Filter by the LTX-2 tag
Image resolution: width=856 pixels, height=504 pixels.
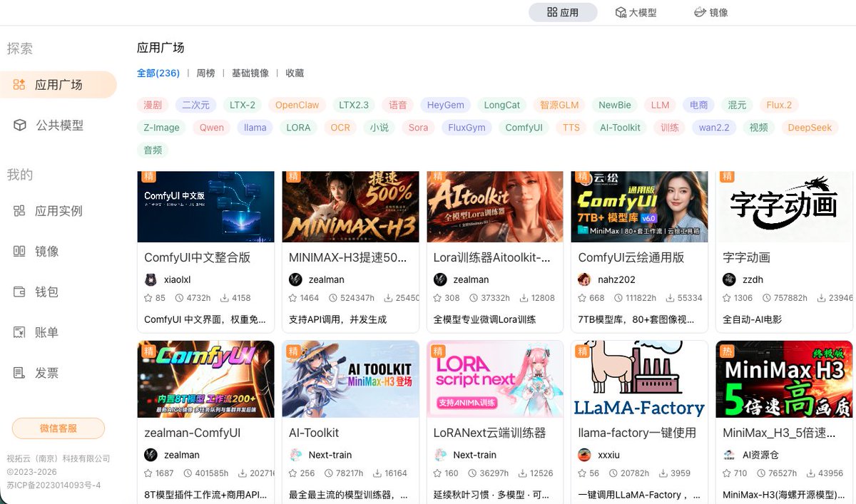tap(243, 105)
